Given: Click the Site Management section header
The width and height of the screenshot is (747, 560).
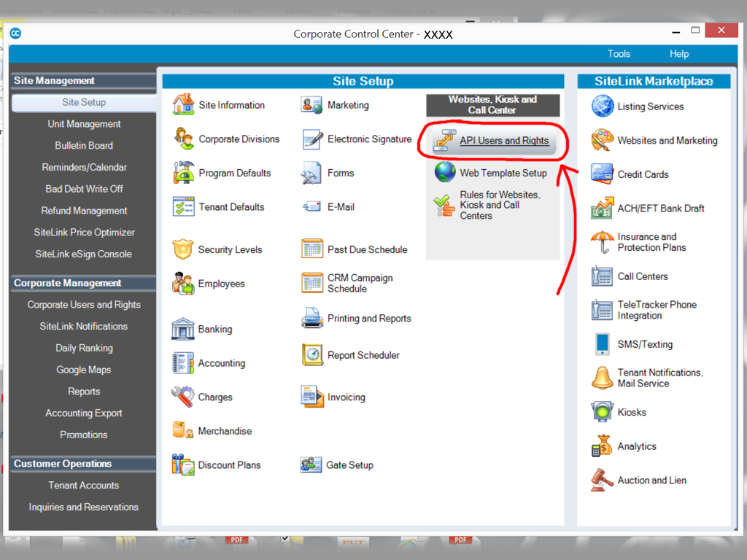Looking at the screenshot, I should tap(55, 81).
